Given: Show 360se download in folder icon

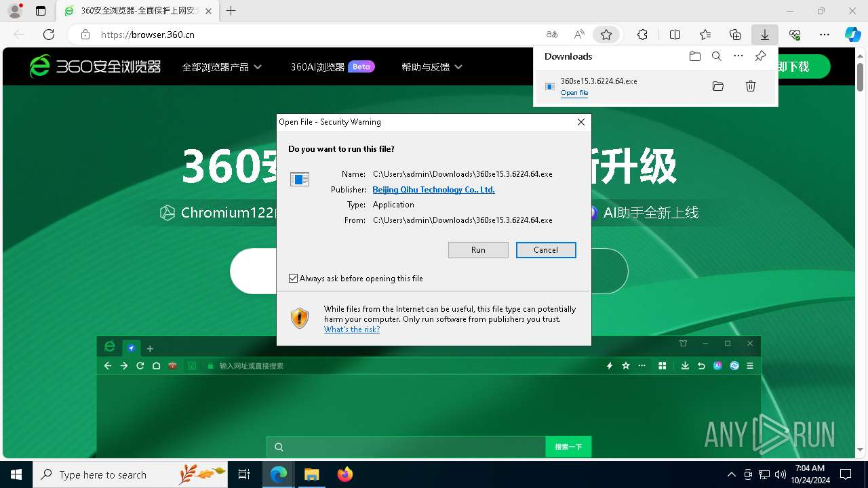Looking at the screenshot, I should [x=718, y=86].
